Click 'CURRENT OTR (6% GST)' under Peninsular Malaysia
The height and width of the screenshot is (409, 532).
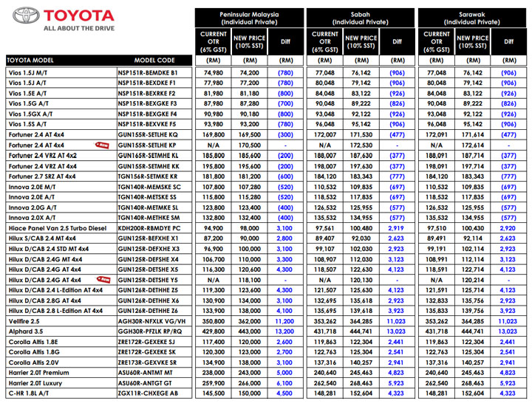coord(213,42)
